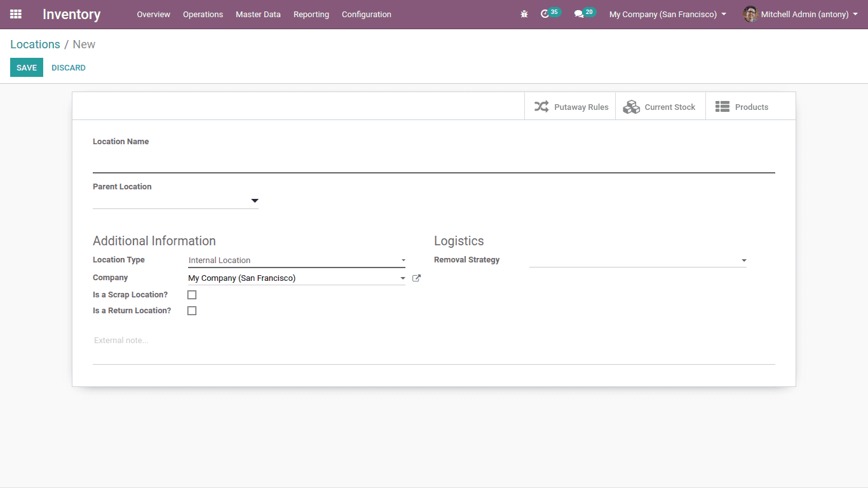Open conversations chat icon with 20 badge

point(585,13)
